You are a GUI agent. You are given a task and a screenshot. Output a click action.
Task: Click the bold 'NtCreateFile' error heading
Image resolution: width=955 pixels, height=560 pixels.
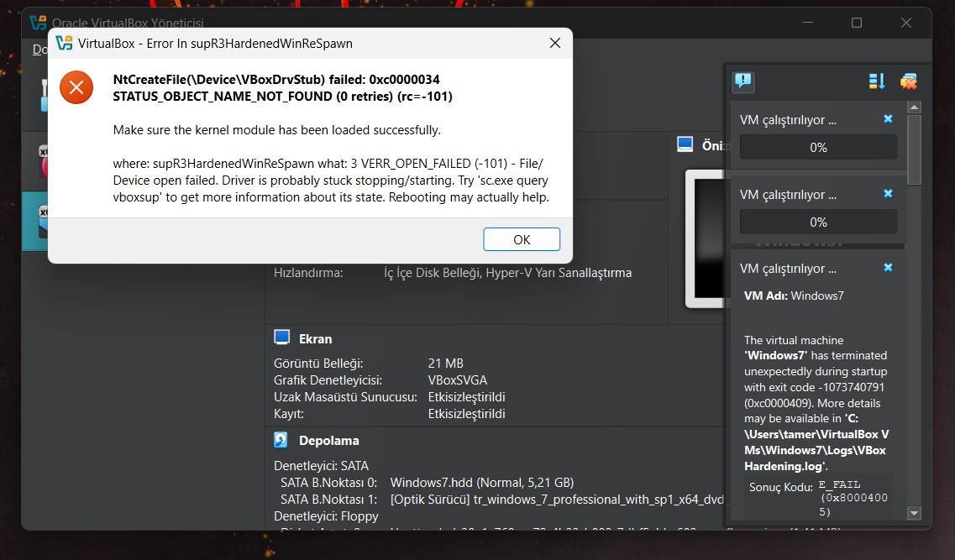pyautogui.click(x=282, y=87)
